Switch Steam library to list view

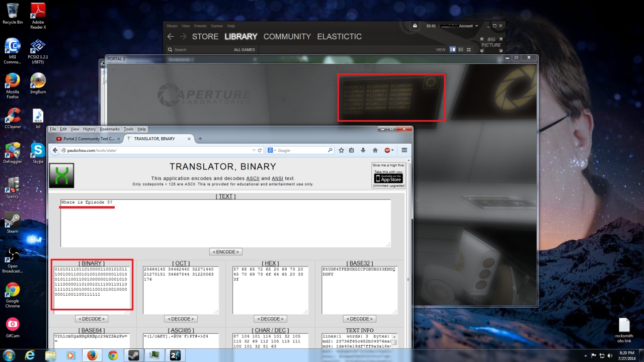(461, 50)
